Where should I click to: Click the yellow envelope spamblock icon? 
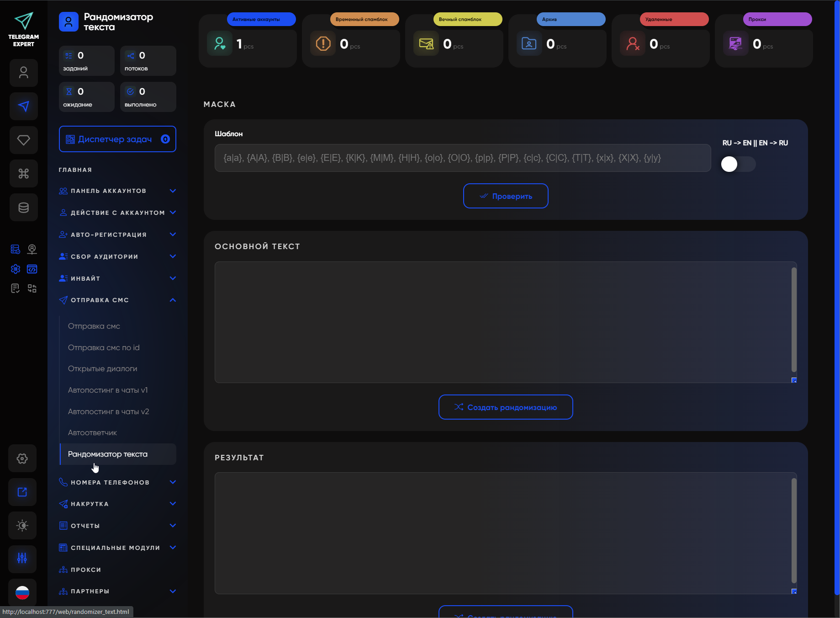coord(426,43)
